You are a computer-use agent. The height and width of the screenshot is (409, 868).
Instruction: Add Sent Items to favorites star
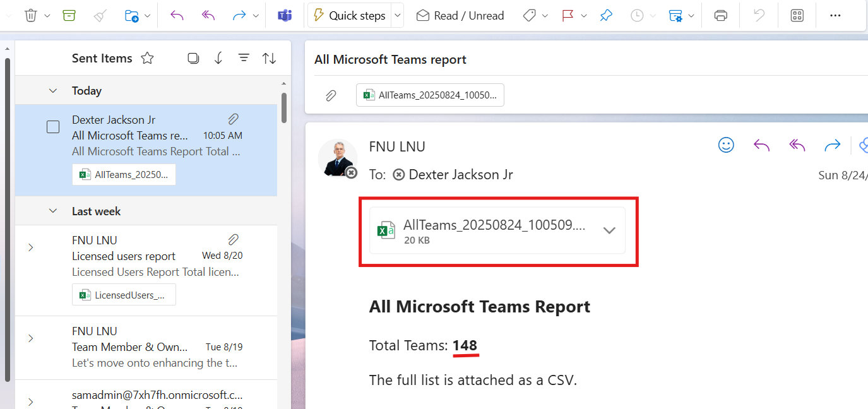coord(147,59)
